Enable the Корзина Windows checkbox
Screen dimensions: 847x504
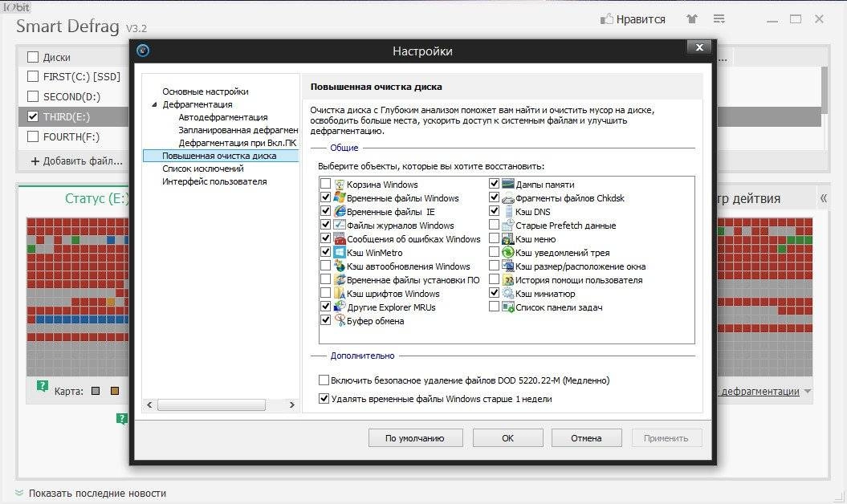325,185
